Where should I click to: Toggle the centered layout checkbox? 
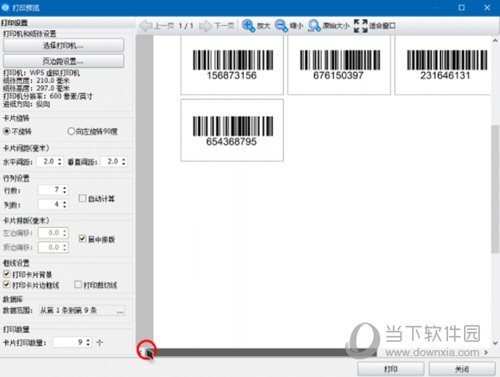[82, 239]
